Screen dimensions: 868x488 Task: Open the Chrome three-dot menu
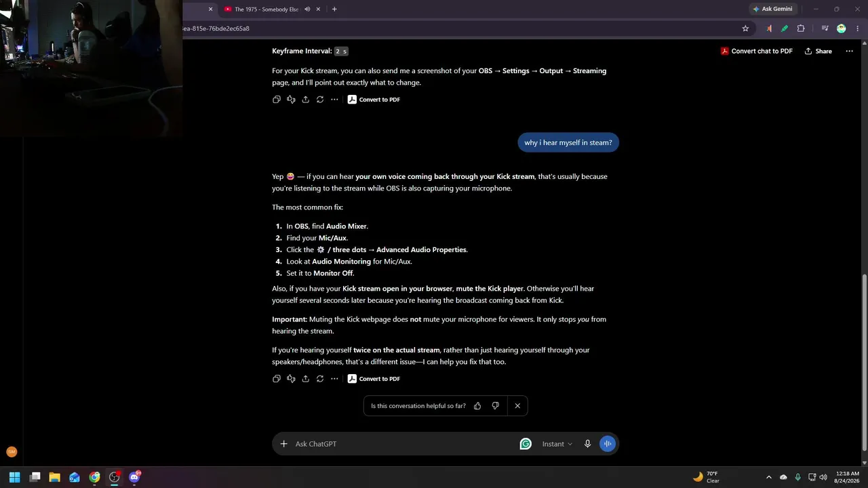click(x=857, y=28)
